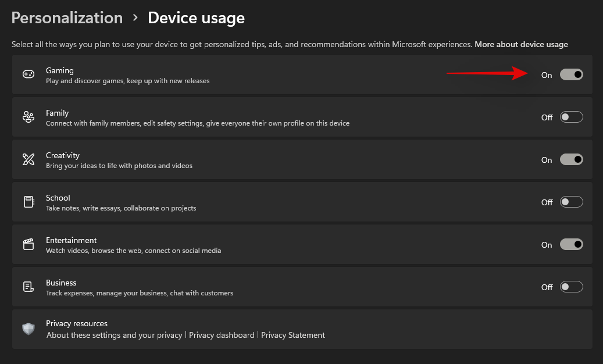Open More about device usage link
This screenshot has width=603, height=364.
point(521,44)
